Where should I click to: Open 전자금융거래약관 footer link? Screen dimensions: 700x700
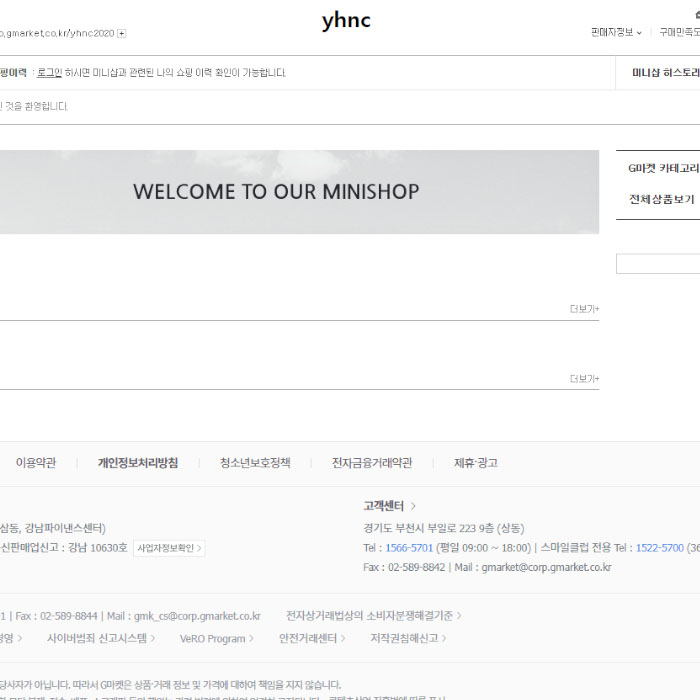[372, 463]
